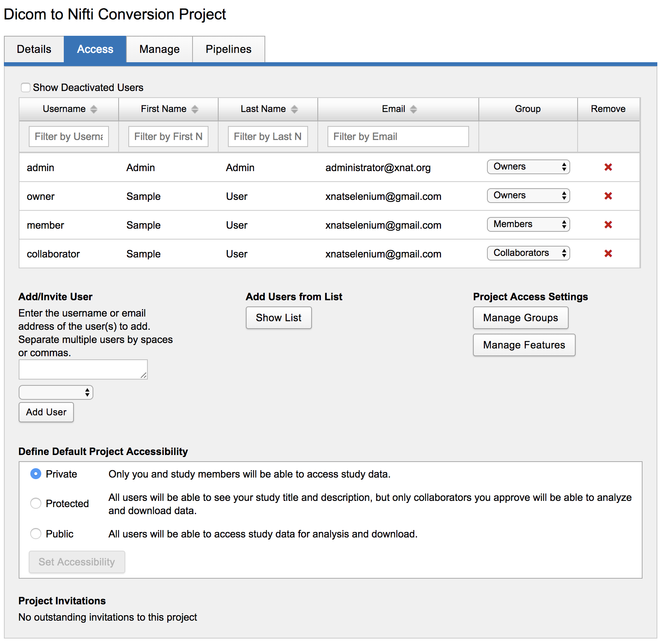Image resolution: width=662 pixels, height=644 pixels.
Task: Click the Filter by Email field
Action: (398, 136)
